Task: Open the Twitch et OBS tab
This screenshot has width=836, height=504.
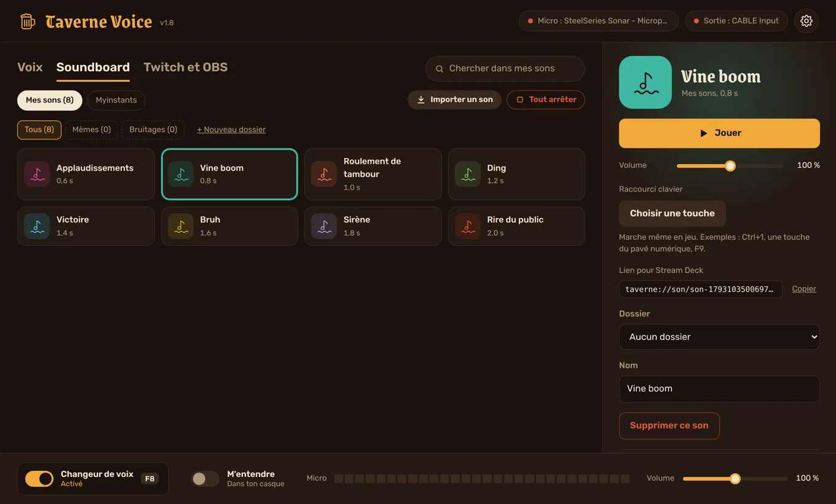Action: [x=186, y=67]
